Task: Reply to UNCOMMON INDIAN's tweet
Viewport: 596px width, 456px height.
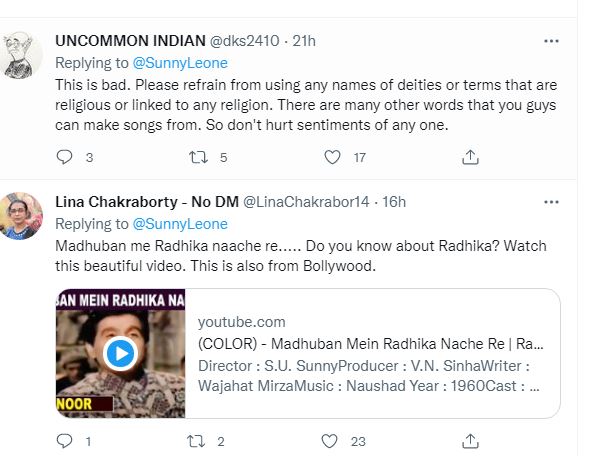Action: (64, 157)
